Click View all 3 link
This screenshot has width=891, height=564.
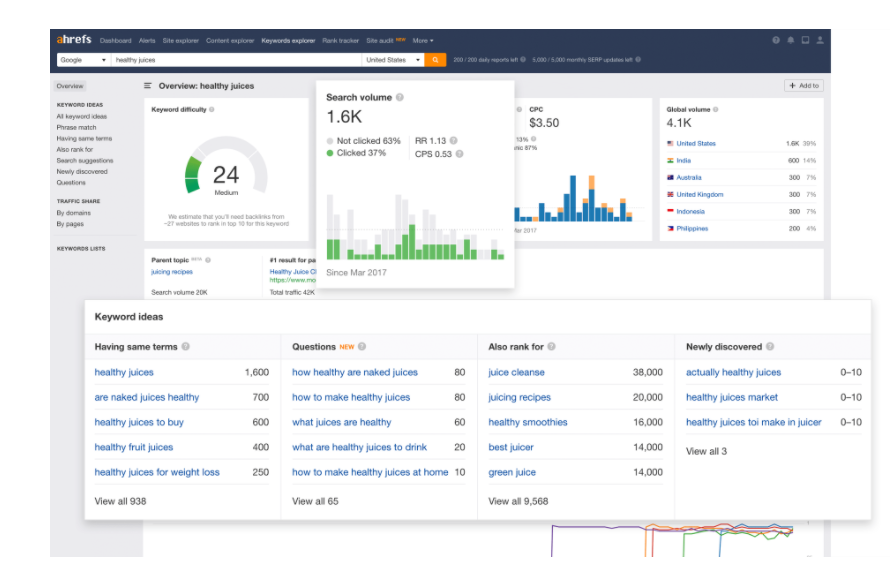coord(706,452)
